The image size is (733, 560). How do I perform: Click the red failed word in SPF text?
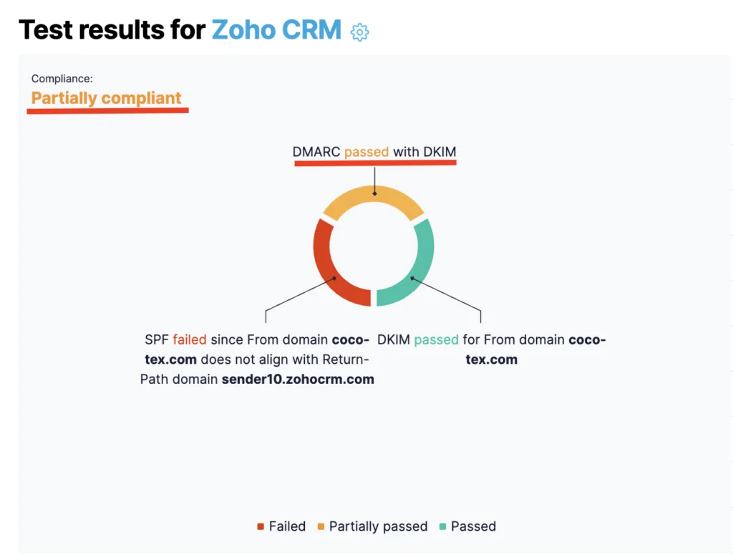pyautogui.click(x=189, y=339)
